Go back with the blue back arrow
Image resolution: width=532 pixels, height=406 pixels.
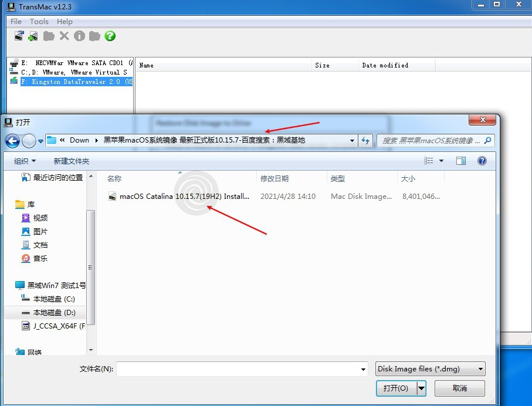tap(12, 141)
